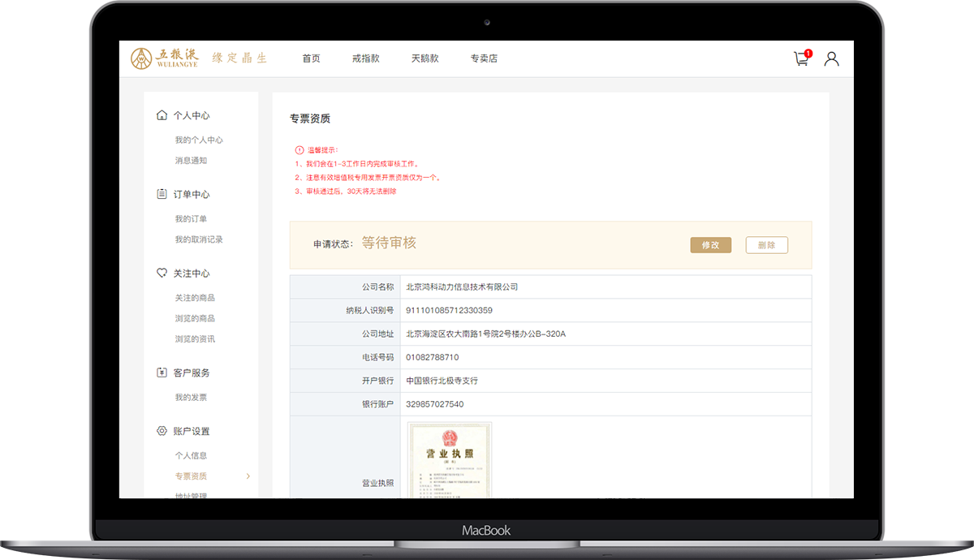Screen dimensions: 974x560
Task: Open 专卖店 navigation item
Action: coord(484,58)
